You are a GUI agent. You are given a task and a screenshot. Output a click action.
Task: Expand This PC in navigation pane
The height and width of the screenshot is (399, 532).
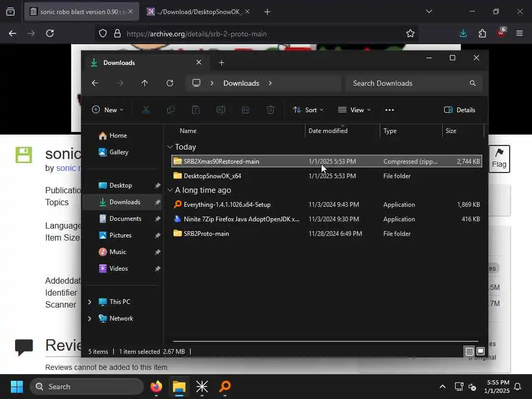tap(89, 302)
